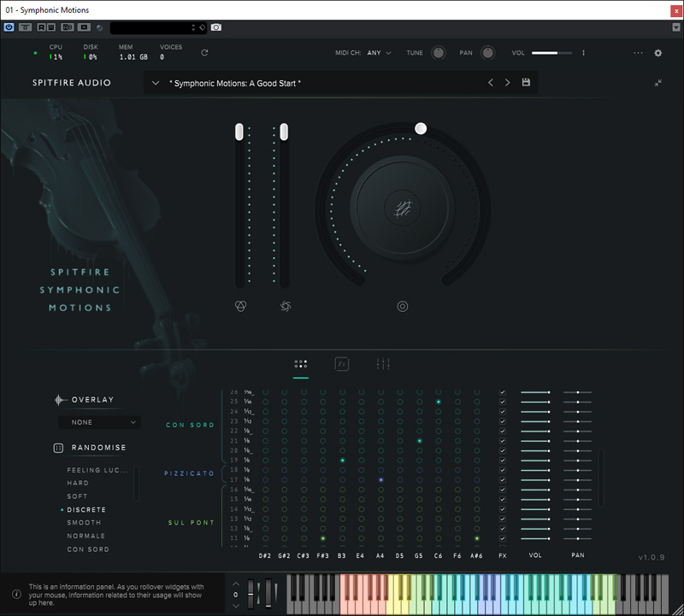Click the circle icon below the large knob
Screen dimensions: 684x616
pos(403,306)
